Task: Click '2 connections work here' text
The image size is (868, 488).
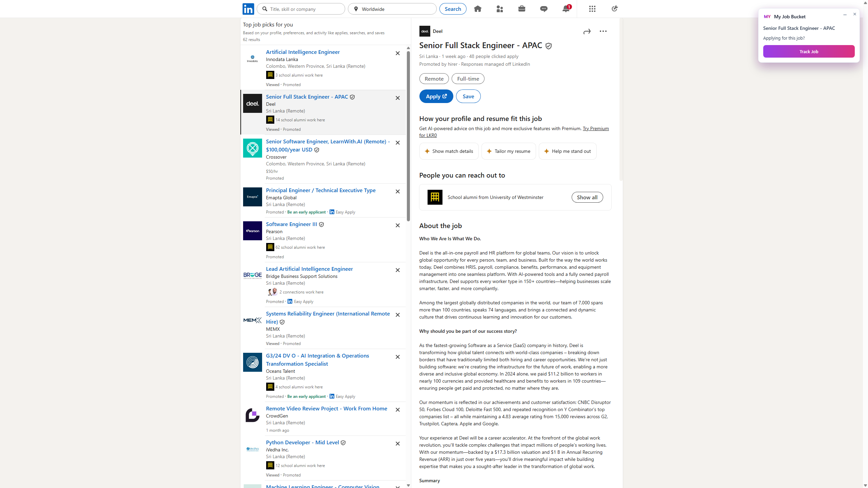Action: pyautogui.click(x=301, y=292)
